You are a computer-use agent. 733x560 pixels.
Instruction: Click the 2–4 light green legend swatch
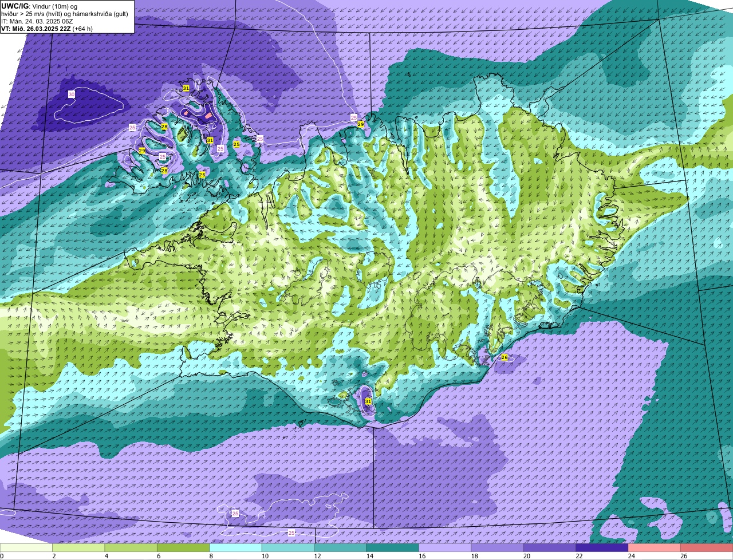coord(79,548)
